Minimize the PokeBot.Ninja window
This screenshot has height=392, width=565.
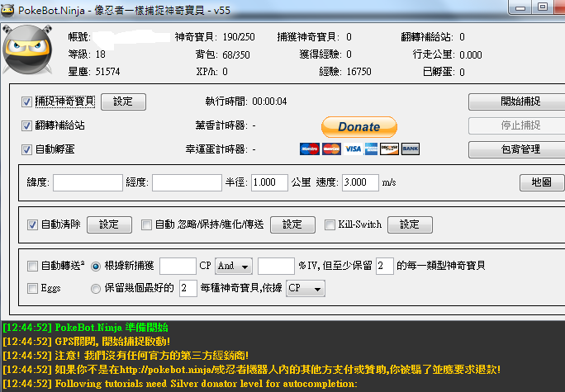521,7
